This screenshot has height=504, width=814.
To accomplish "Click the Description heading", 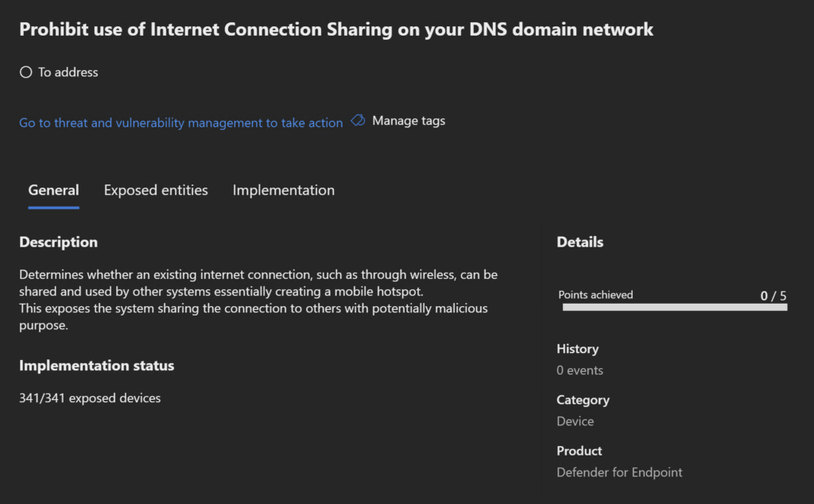I will [x=58, y=242].
